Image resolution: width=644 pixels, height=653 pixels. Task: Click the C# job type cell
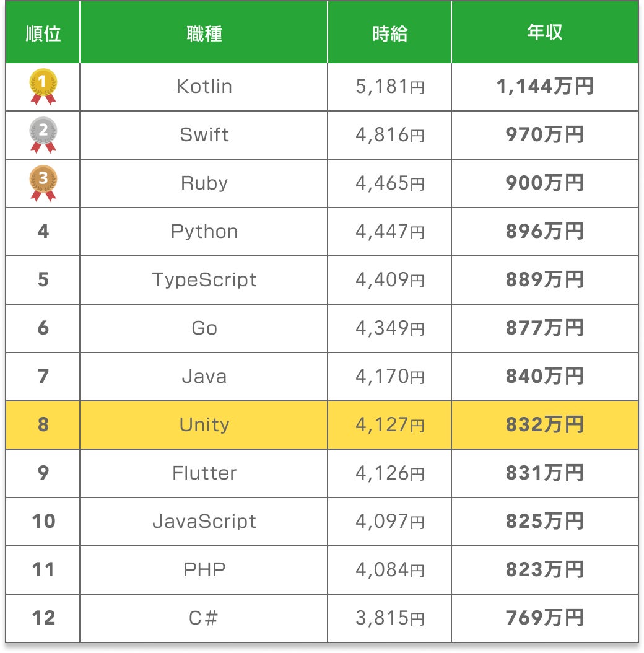point(204,618)
